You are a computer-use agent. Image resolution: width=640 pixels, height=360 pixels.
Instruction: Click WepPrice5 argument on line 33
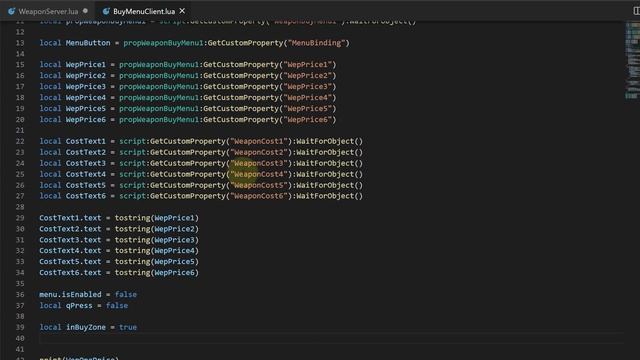coord(174,262)
